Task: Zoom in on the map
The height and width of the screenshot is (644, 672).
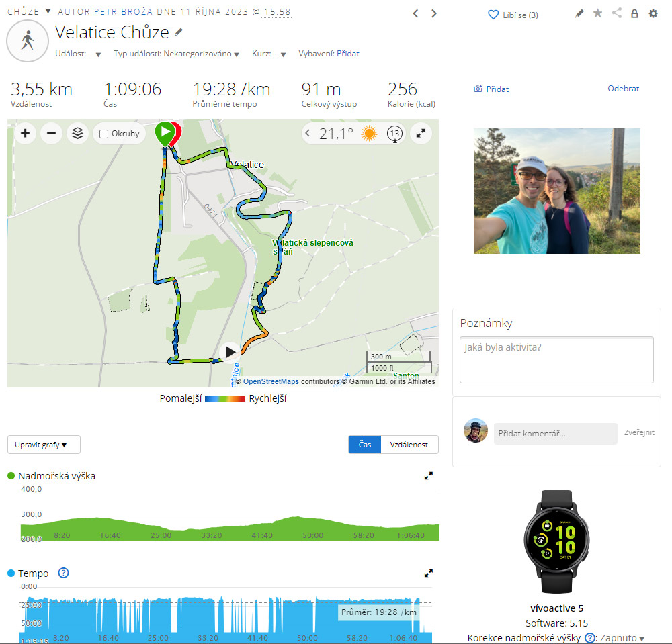Action: 26,134
